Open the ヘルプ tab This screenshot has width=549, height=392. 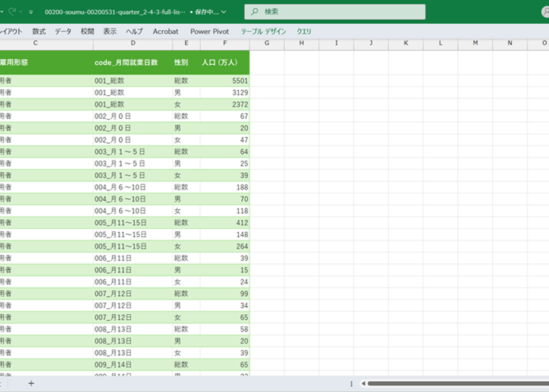134,31
